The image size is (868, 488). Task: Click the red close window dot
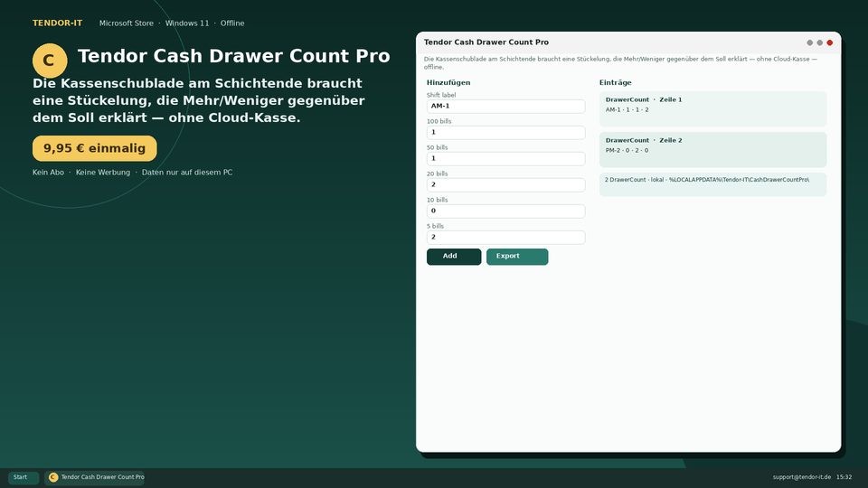(830, 42)
